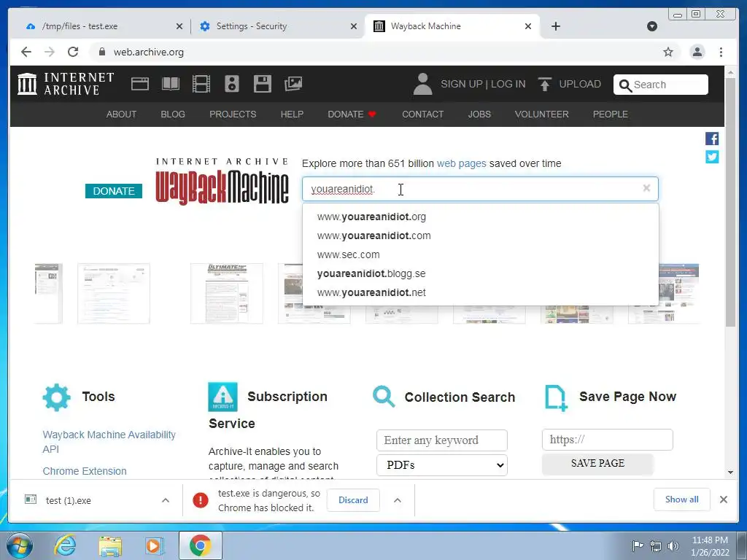Screen dimensions: 747x560
Task: Click the user avatar icon beside Sign Up
Action: coord(422,84)
